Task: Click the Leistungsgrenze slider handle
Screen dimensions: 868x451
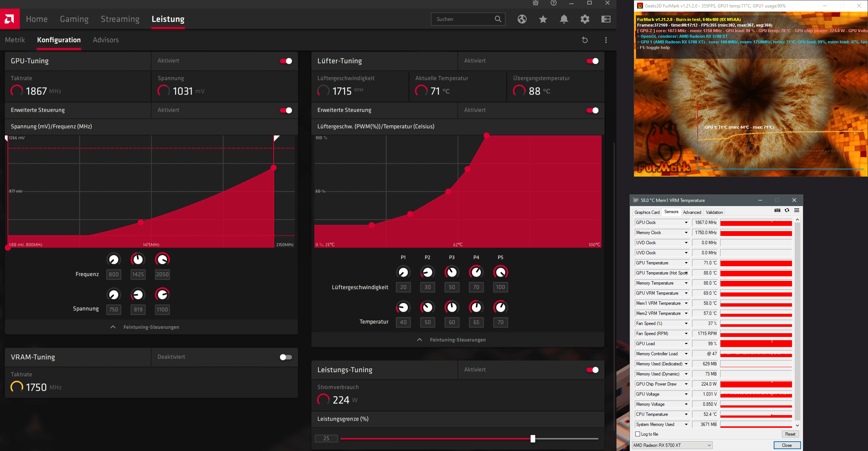Action: (533, 439)
